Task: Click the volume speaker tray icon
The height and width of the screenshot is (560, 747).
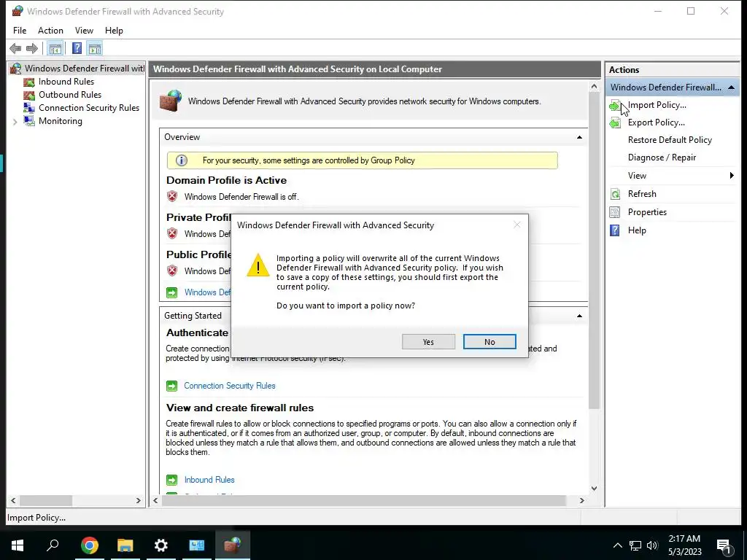Action: point(652,545)
